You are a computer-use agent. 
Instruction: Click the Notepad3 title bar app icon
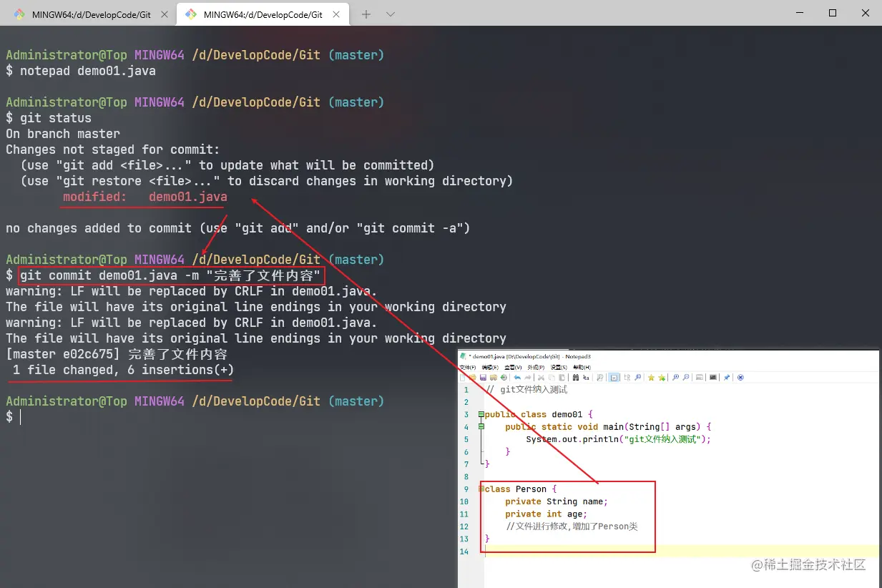click(x=463, y=356)
